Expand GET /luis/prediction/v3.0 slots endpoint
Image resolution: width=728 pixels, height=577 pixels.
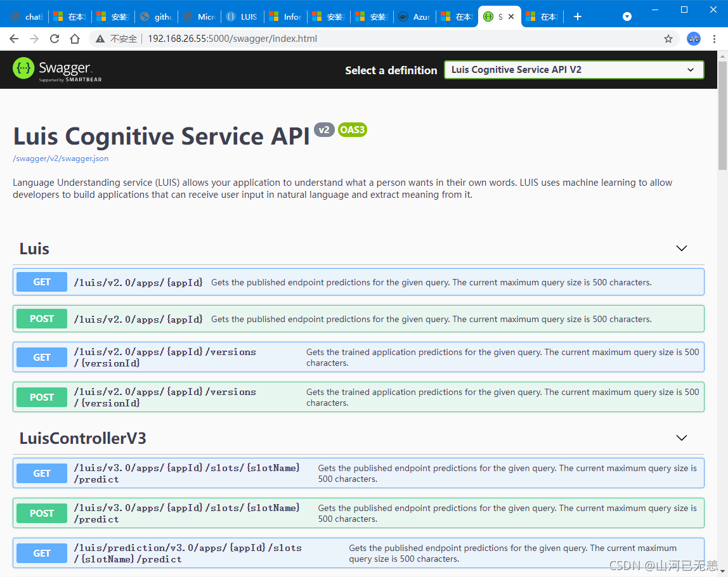358,553
